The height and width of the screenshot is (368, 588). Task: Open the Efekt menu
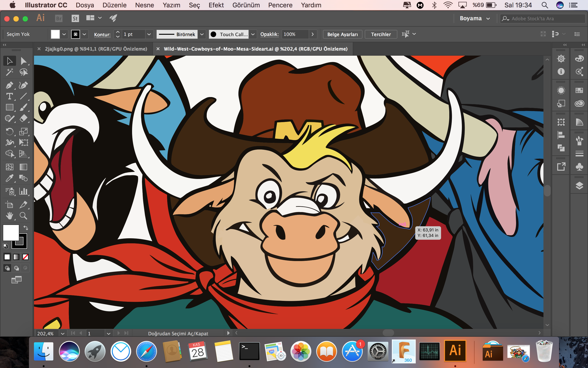(x=216, y=5)
